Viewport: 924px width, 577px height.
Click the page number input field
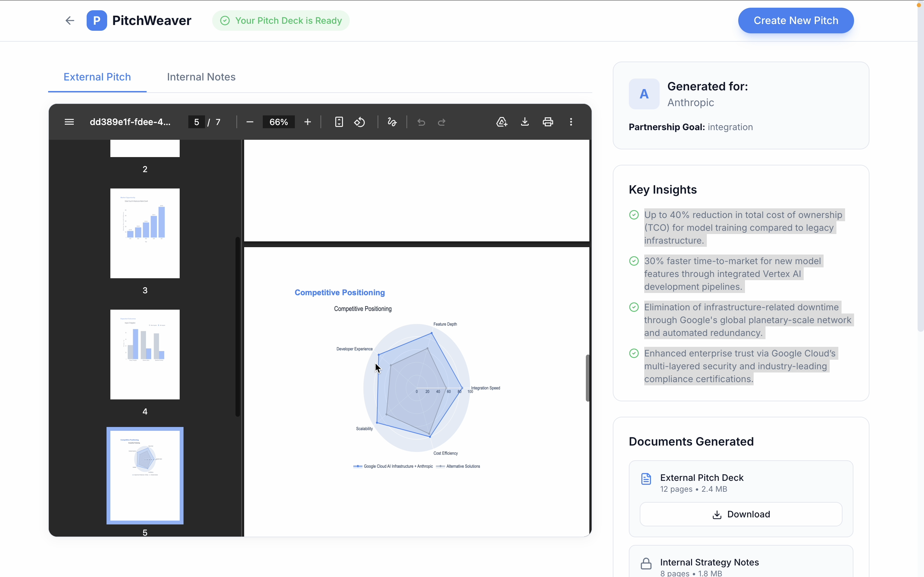196,122
